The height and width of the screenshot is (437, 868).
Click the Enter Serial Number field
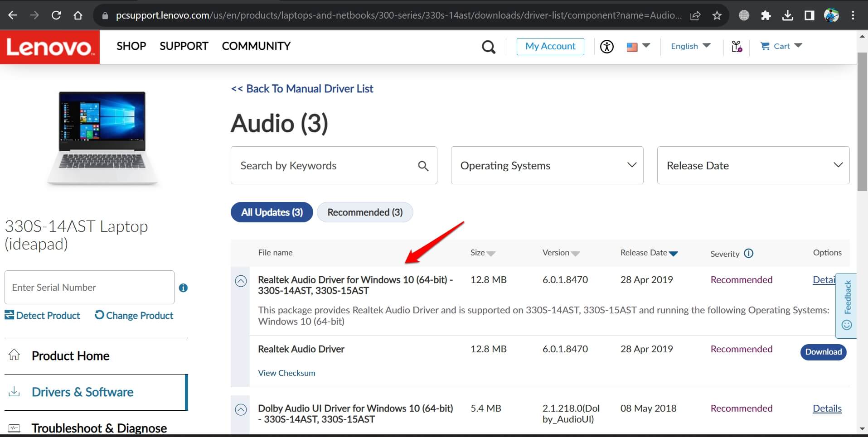pyautogui.click(x=89, y=288)
